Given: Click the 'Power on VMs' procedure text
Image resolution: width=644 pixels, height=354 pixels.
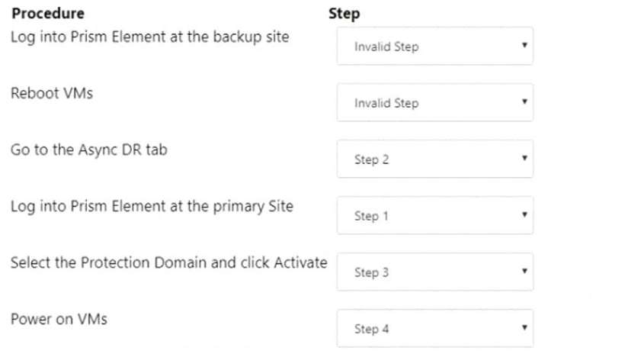Looking at the screenshot, I should pos(59,319).
